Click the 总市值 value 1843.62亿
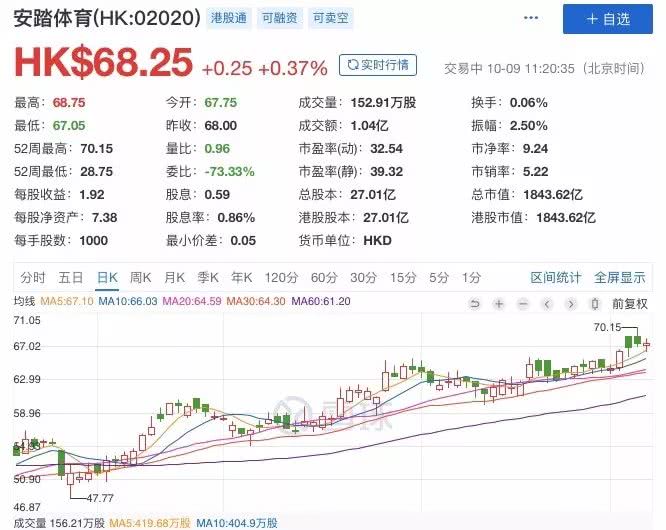 coord(553,195)
